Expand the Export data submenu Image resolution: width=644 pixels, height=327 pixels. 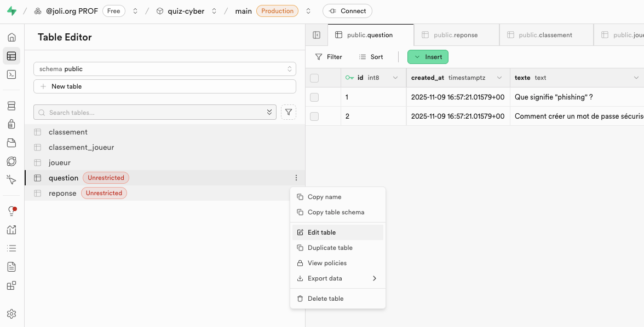tap(337, 278)
